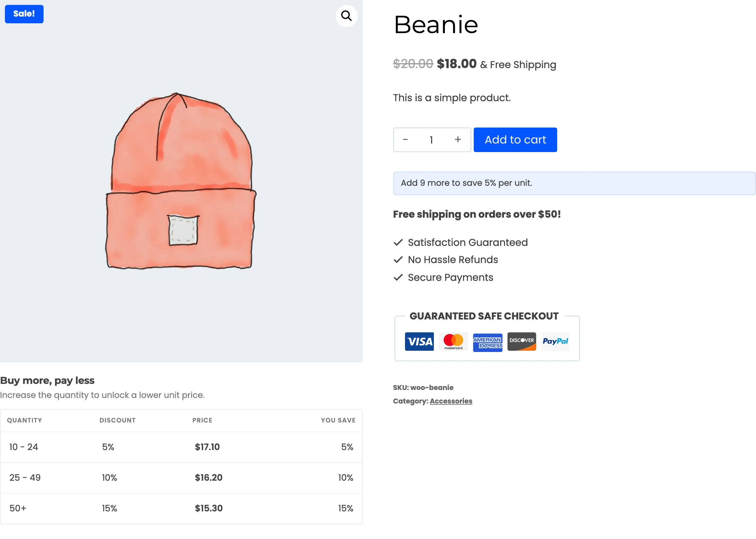The image size is (756, 539).
Task: Click the YOU SAVE column header
Action: (338, 420)
